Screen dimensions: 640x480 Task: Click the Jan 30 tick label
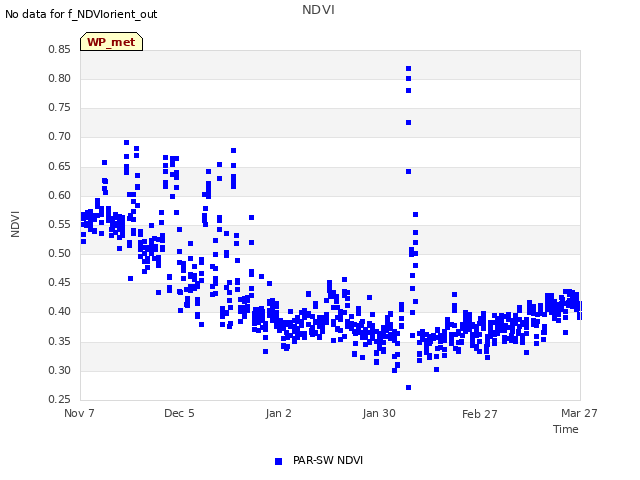tap(379, 413)
